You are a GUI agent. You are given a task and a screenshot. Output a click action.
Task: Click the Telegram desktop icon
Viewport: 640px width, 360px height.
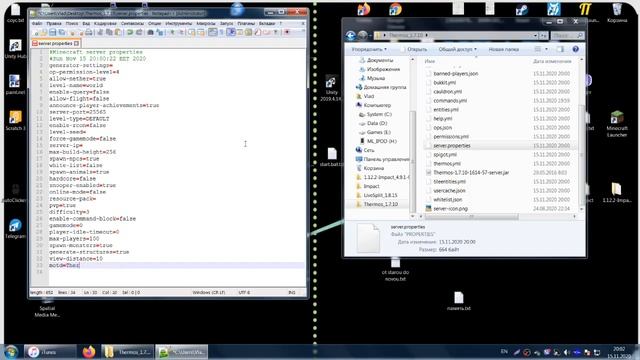[15, 229]
